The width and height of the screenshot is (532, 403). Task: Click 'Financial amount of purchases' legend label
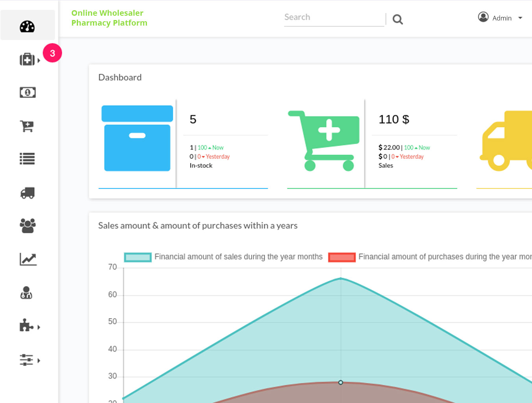tap(445, 257)
